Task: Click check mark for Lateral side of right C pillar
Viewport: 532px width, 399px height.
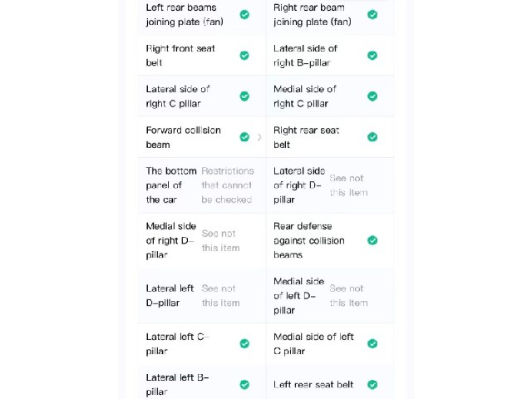Action: pyautogui.click(x=244, y=96)
